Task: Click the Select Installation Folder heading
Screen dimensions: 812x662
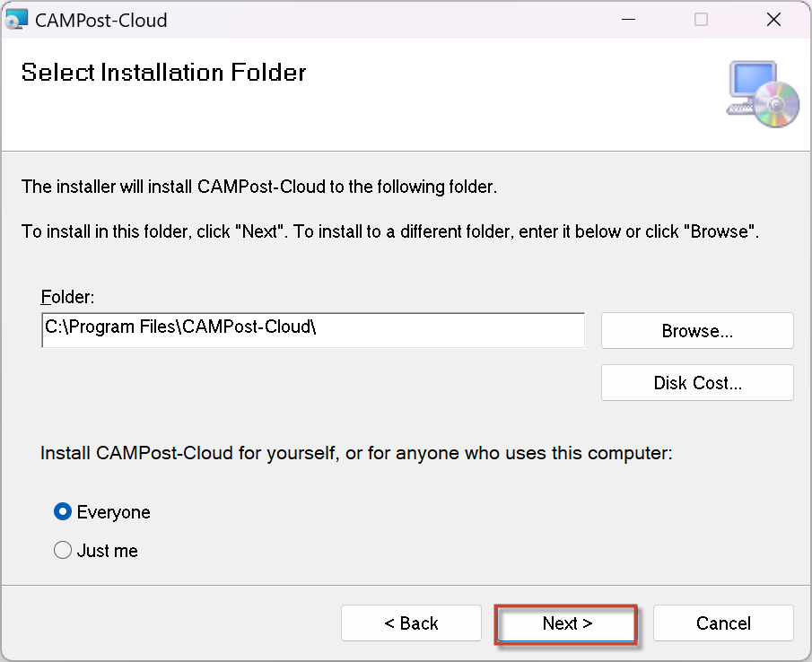Action: (163, 72)
